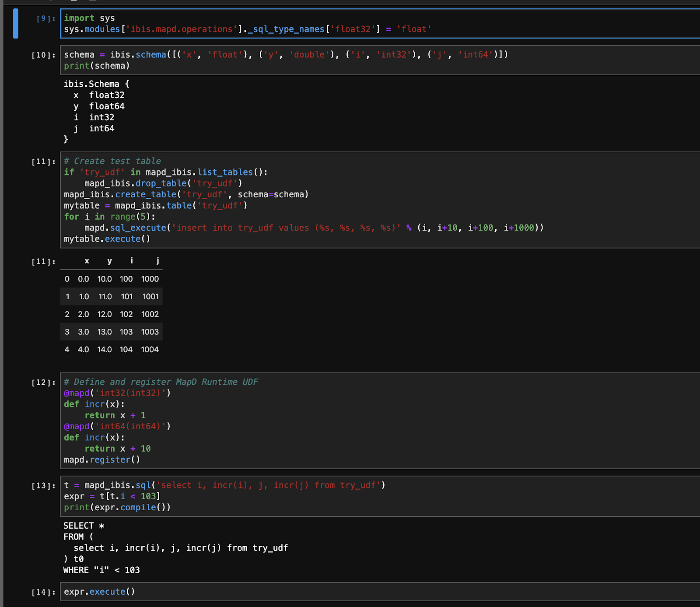This screenshot has width=700, height=607.
Task: Select the [10]: cell prompt
Action: coord(43,55)
